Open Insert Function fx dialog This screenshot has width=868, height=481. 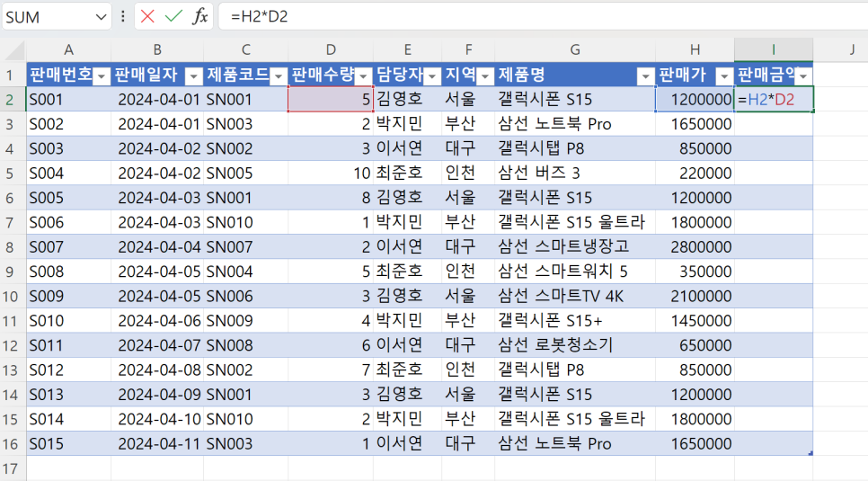pos(199,16)
